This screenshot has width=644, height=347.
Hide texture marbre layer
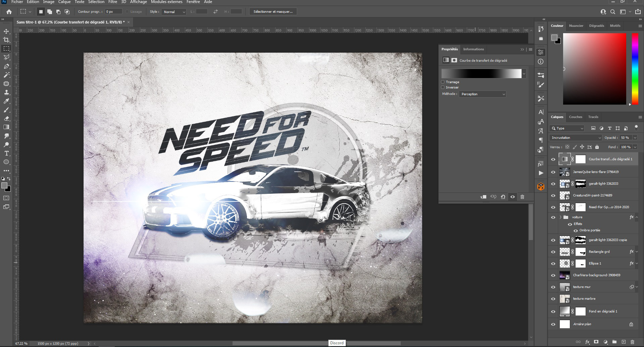pyautogui.click(x=553, y=299)
